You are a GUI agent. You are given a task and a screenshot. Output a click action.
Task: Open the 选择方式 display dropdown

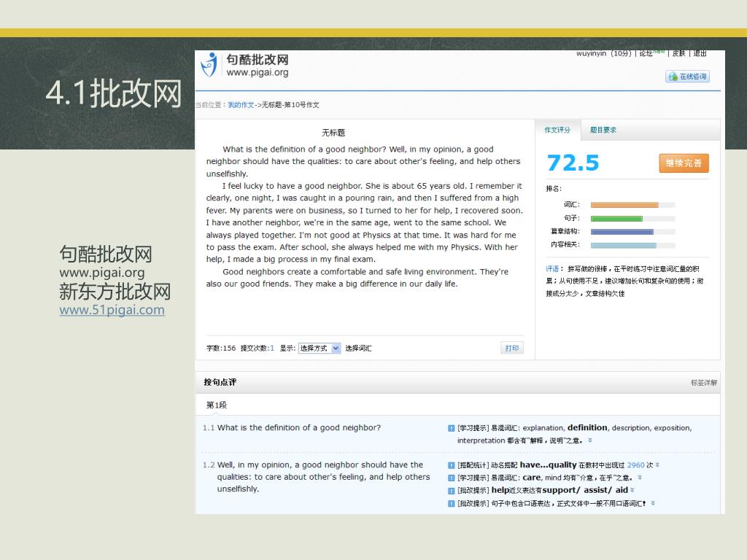[x=320, y=348]
